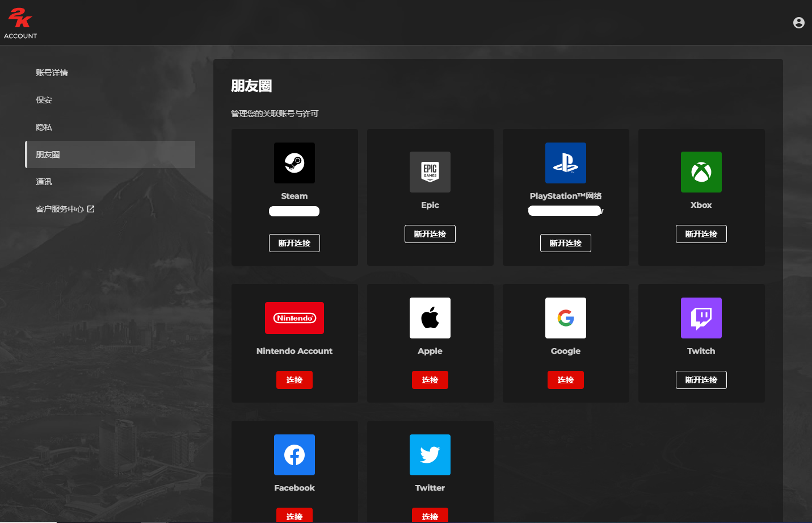This screenshot has height=523, width=812.
Task: Click the Twitter label text
Action: [x=430, y=488]
